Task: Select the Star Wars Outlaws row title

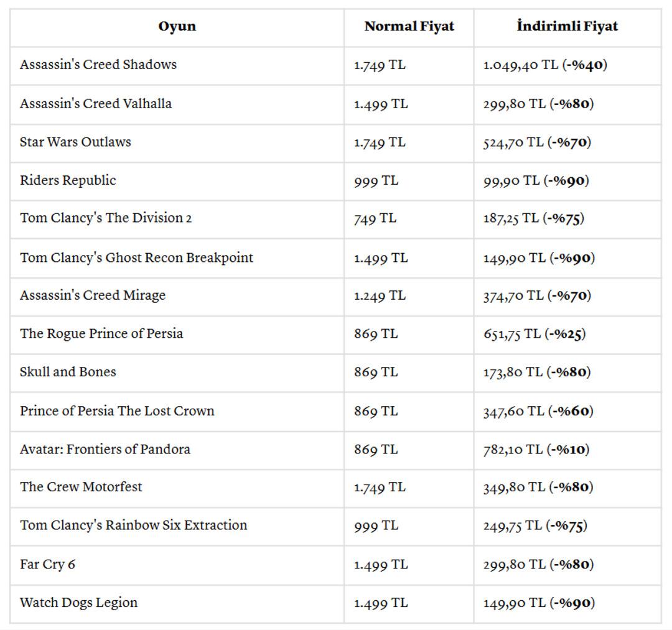Action: (x=75, y=142)
